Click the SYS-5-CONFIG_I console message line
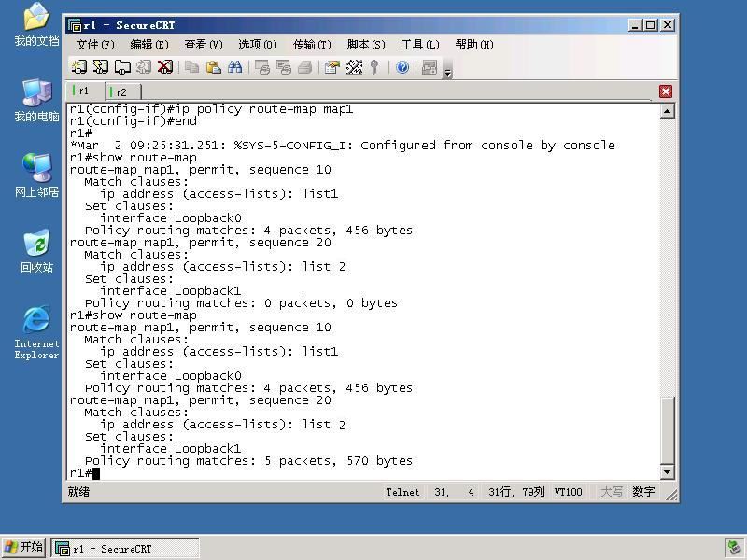 coord(343,146)
